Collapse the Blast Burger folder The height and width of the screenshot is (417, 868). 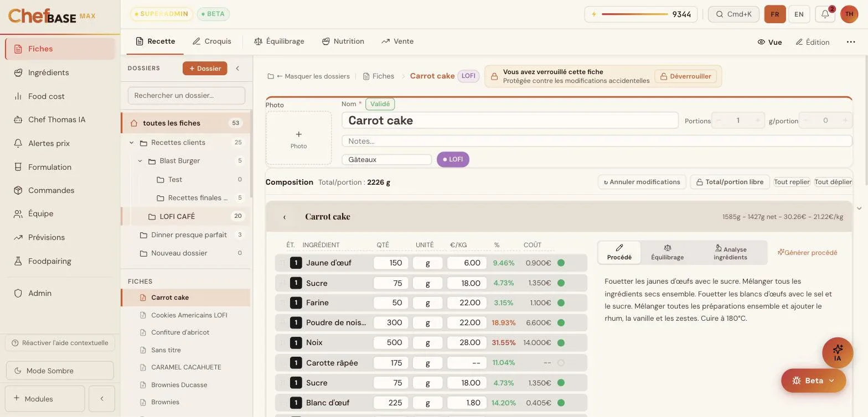pos(140,161)
